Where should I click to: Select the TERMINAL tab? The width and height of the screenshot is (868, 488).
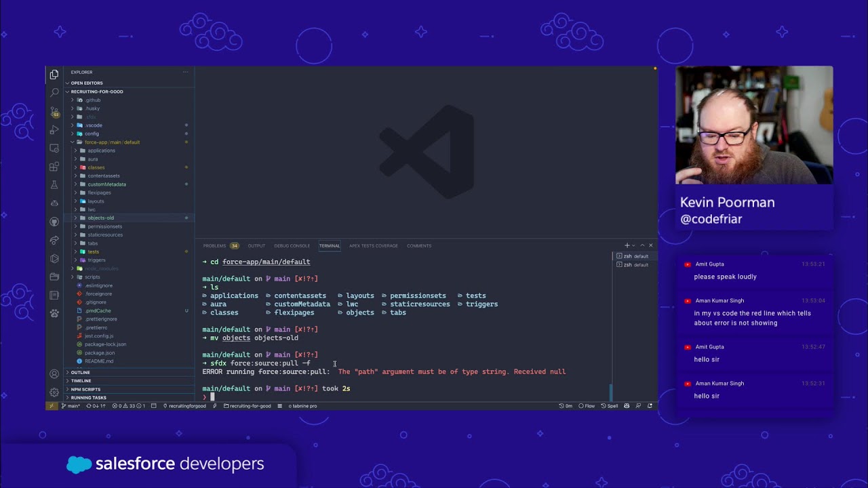(x=330, y=245)
